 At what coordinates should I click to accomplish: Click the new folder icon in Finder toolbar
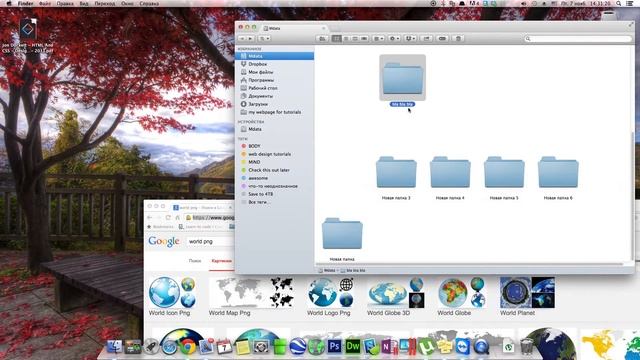[x=322, y=38]
